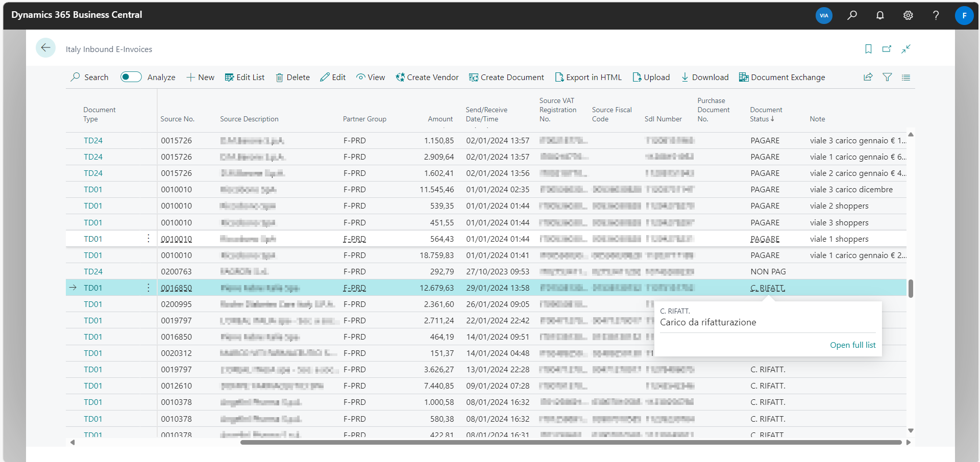Click the VIA environment badge

824,15
